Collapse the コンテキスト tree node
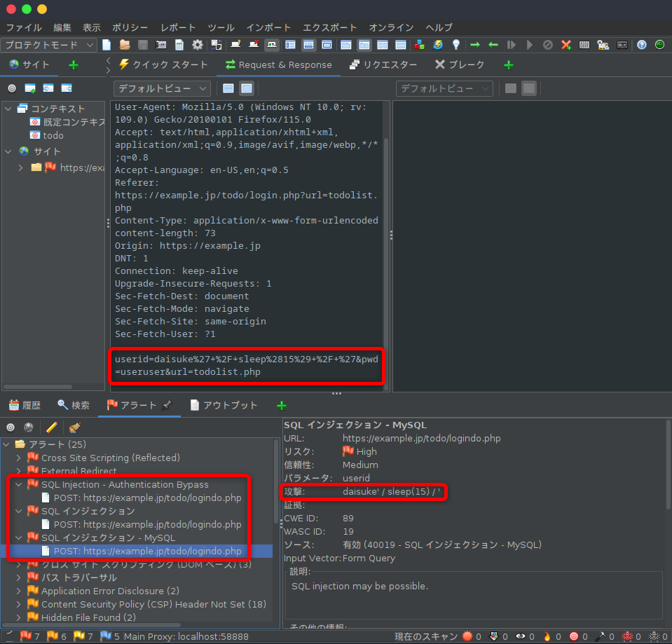Image resolution: width=672 pixels, height=644 pixels. (x=8, y=109)
